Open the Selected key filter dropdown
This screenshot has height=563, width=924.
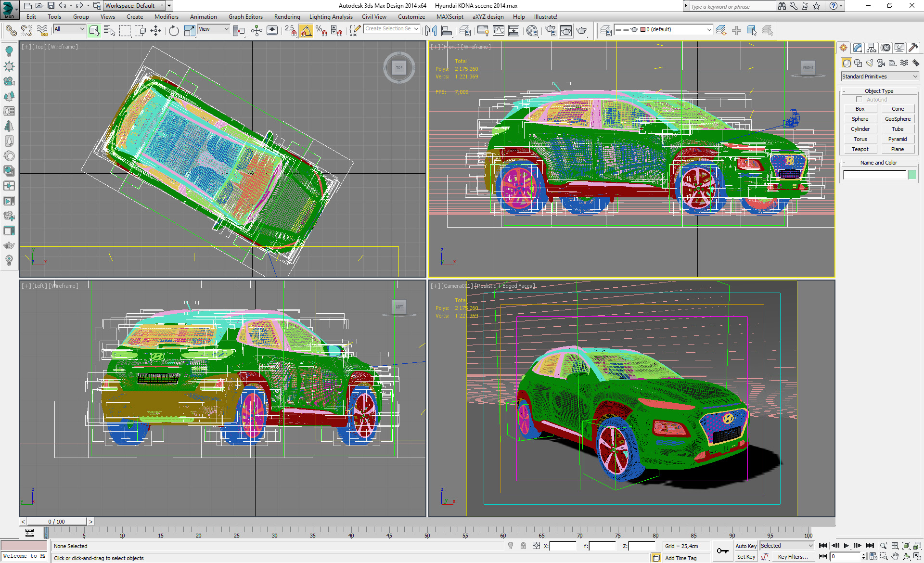[787, 546]
